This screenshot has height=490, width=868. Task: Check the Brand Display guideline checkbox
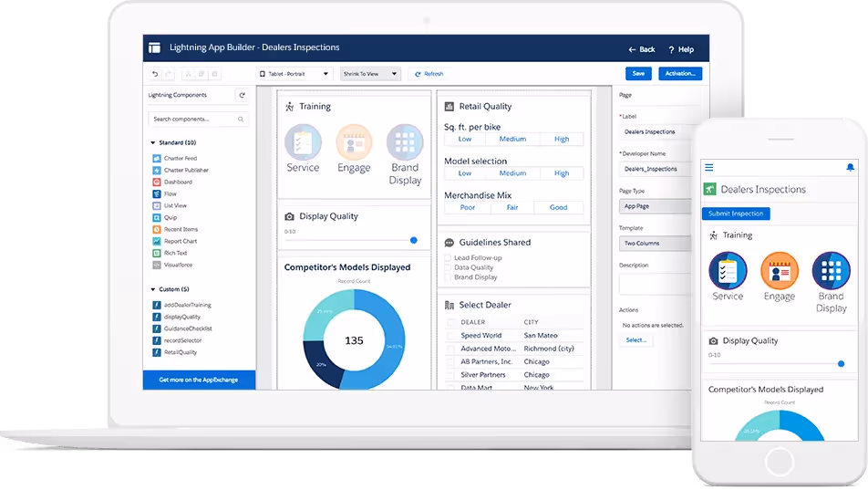448,277
